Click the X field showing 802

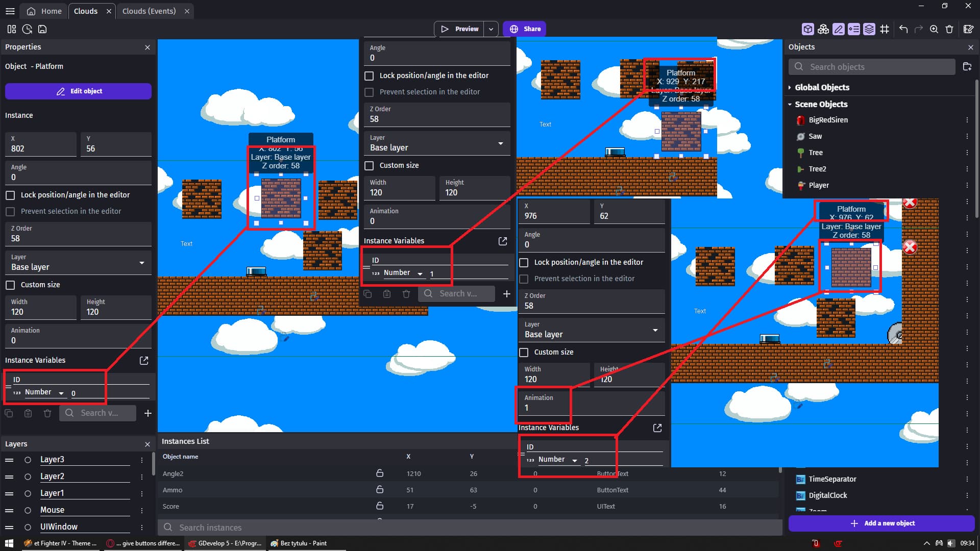[41, 144]
